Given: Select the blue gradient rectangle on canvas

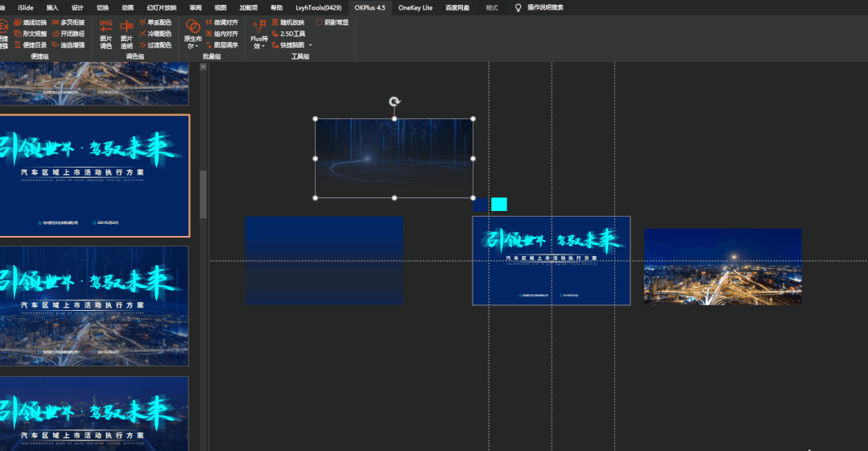Looking at the screenshot, I should pyautogui.click(x=324, y=261).
